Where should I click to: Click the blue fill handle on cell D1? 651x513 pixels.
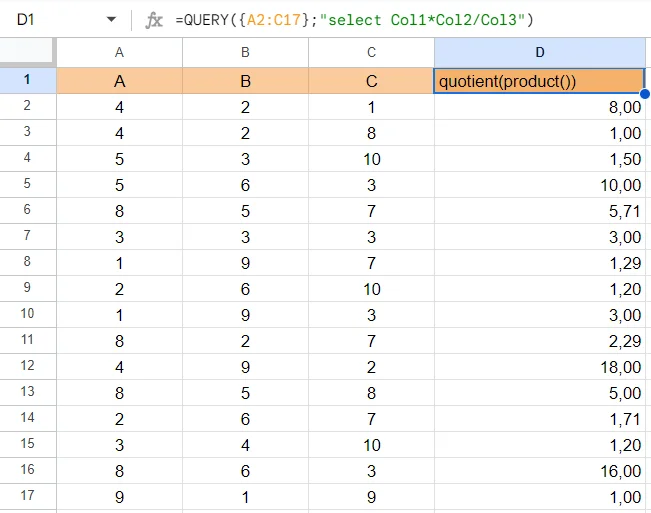[645, 94]
